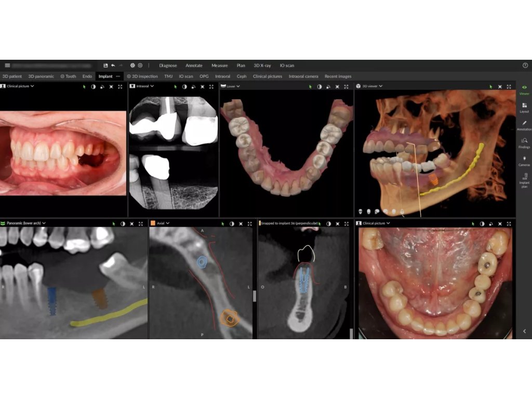Collapse the right sidebar with the chevron
The image size is (532, 399).
coord(524,331)
